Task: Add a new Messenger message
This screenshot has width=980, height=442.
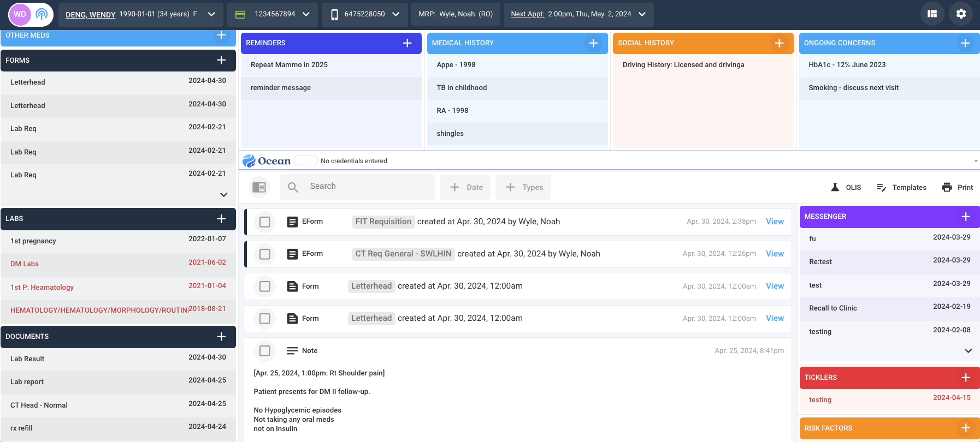Action: [966, 217]
